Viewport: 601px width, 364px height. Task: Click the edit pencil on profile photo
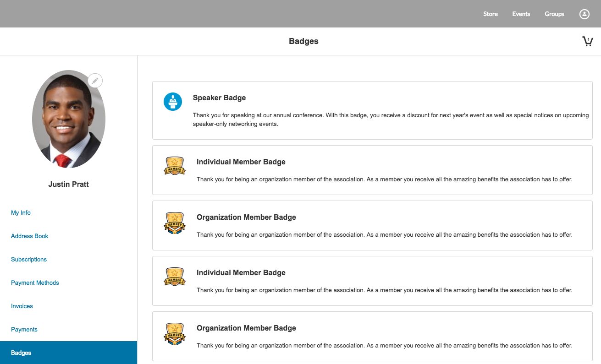[x=95, y=81]
